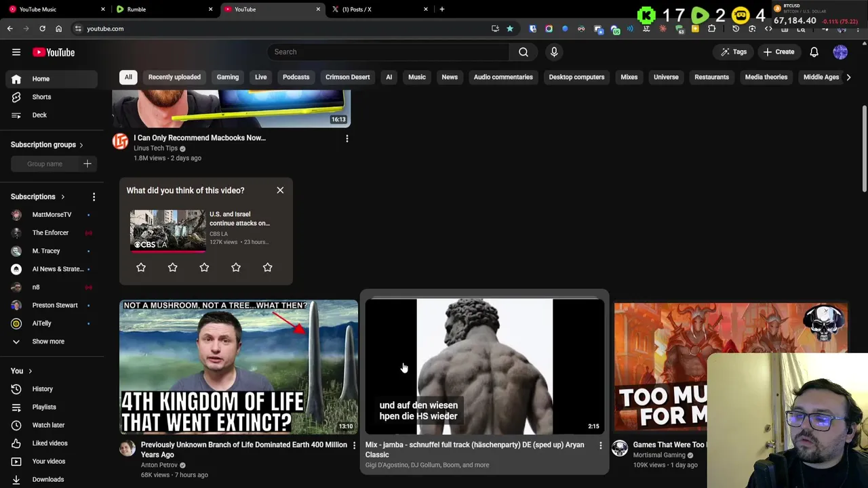Expand the Subscriptions section header
868x488 pixels.
(38, 197)
